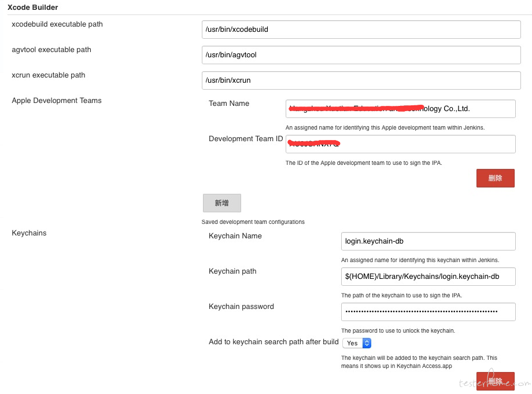
Task: Delete the keychain entry with 删除 button
Action: tap(496, 381)
